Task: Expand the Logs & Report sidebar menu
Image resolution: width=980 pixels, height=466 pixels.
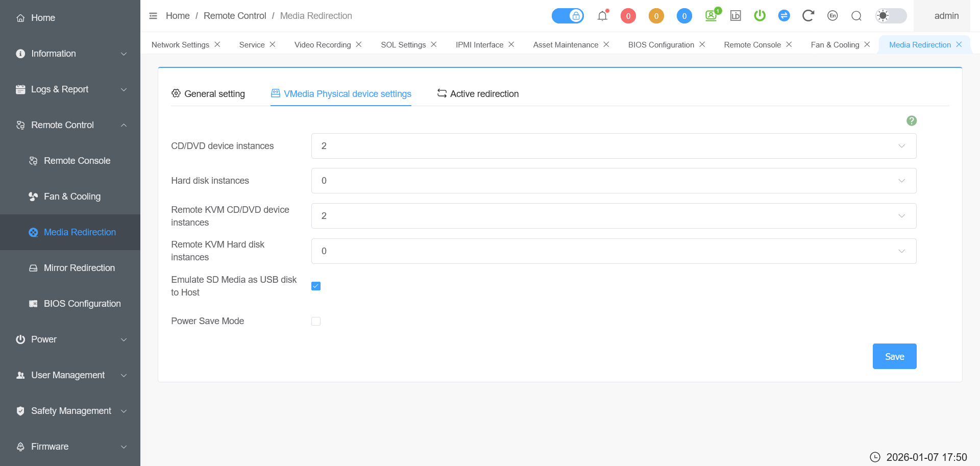Action: click(70, 89)
